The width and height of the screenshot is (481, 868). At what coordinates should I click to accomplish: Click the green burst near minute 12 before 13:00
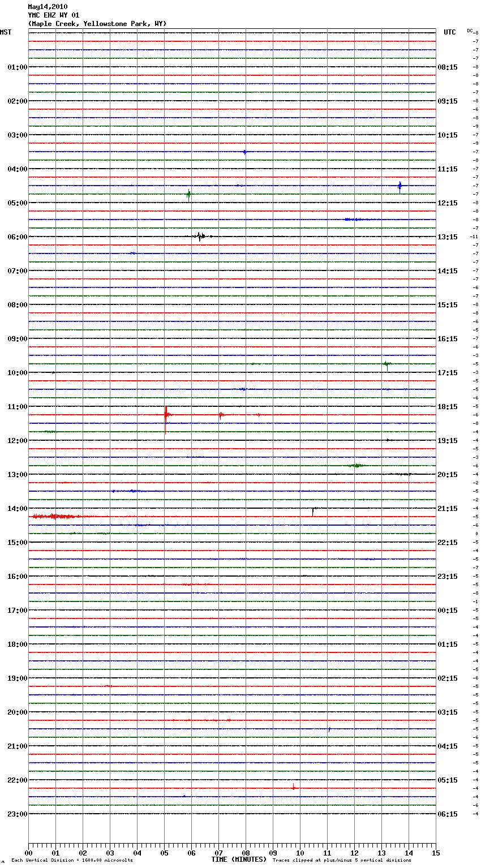point(356,465)
